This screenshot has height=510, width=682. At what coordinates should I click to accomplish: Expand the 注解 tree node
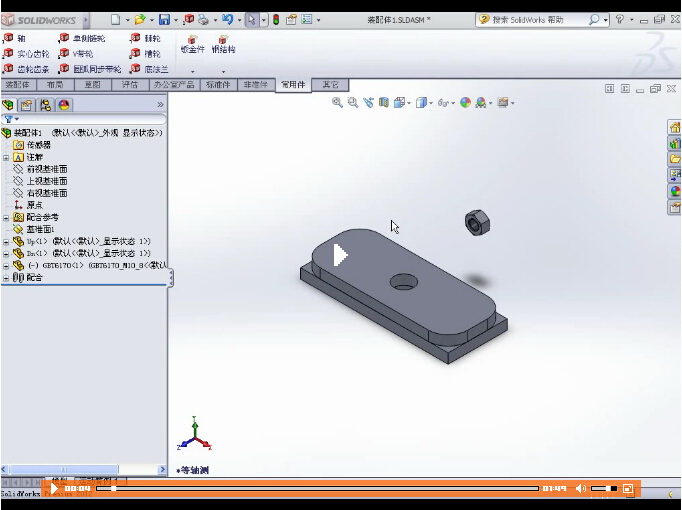coord(6,157)
